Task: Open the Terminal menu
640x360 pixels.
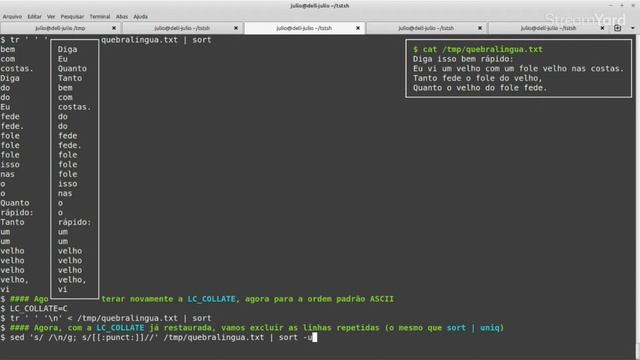Action: (x=100, y=17)
